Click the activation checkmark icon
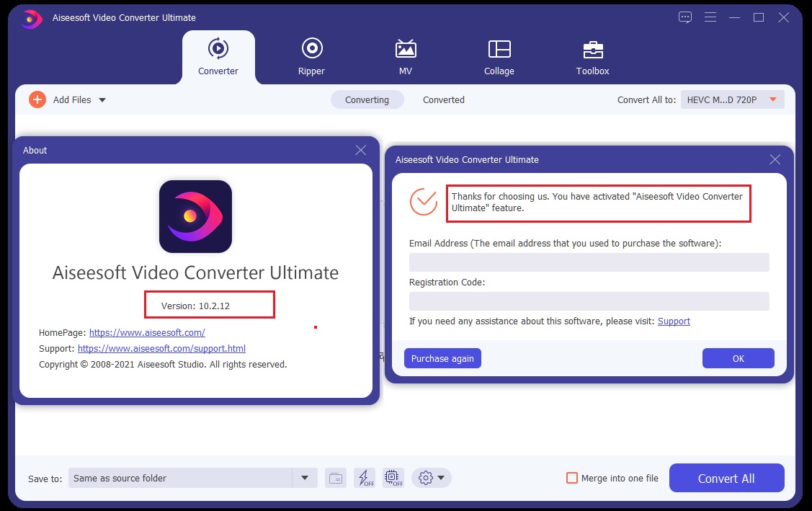812x511 pixels. [424, 202]
